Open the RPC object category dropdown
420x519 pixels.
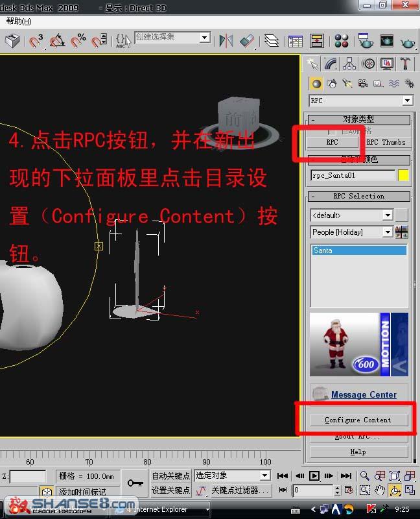(x=361, y=101)
